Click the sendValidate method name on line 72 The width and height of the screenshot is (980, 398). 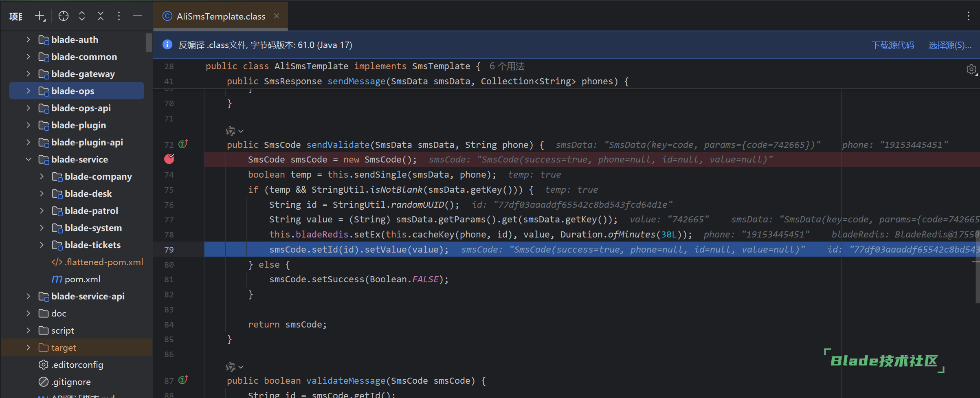338,145
